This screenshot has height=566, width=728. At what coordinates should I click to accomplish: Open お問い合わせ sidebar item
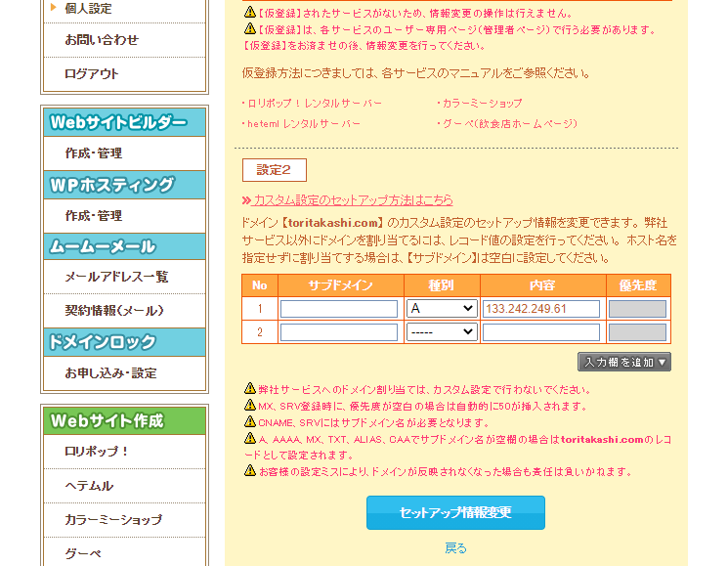click(102, 40)
